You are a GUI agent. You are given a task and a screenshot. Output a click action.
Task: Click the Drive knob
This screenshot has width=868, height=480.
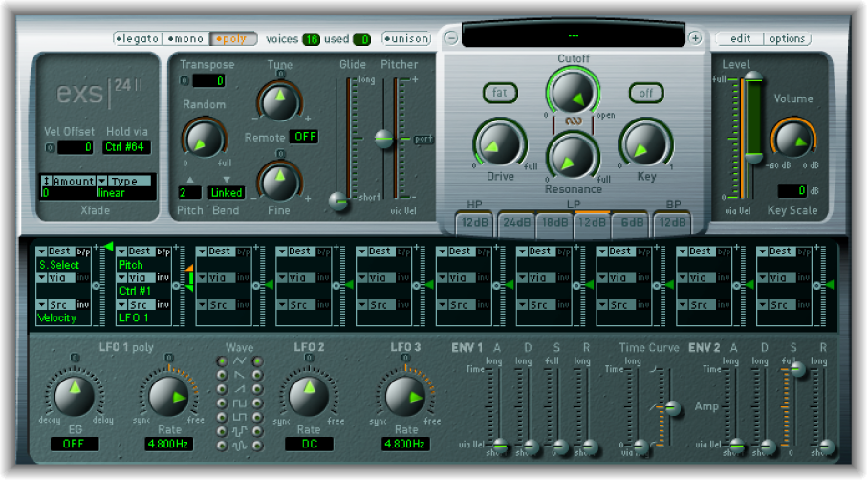coord(499,144)
